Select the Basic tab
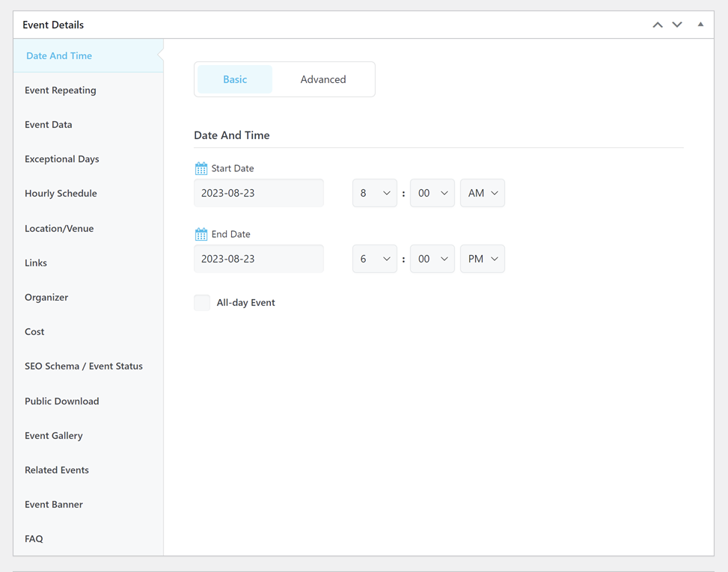Viewport: 728px width, 572px height. click(235, 79)
